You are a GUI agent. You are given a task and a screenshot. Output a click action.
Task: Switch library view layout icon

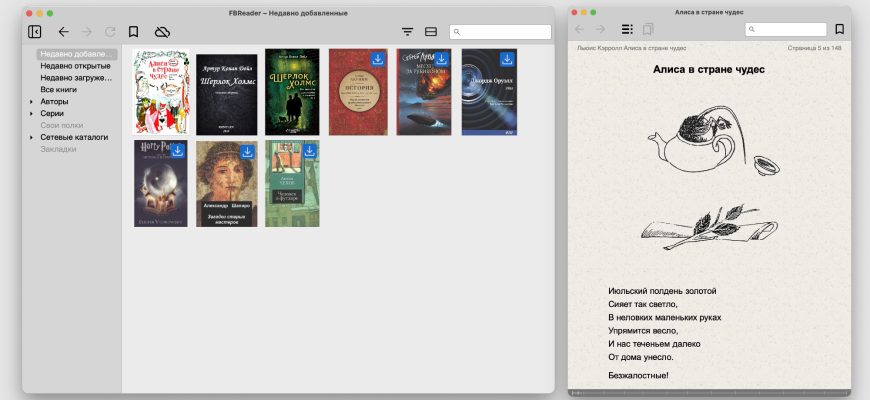click(431, 32)
